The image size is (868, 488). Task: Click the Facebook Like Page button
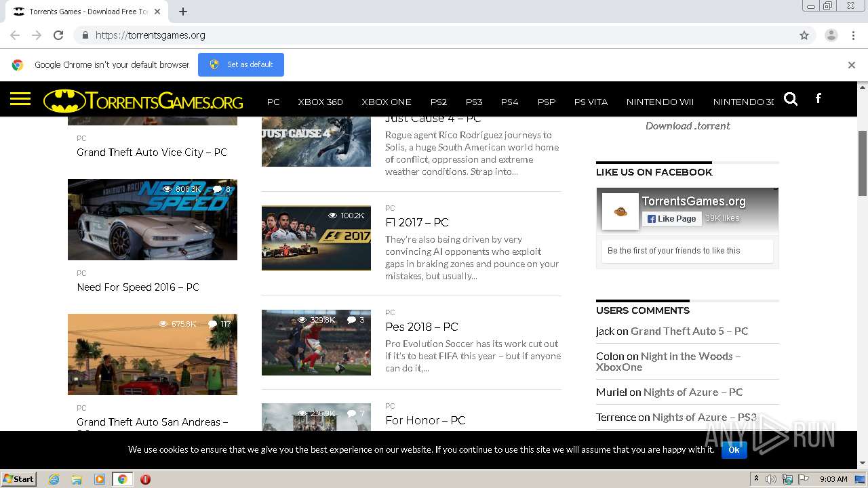pyautogui.click(x=671, y=219)
